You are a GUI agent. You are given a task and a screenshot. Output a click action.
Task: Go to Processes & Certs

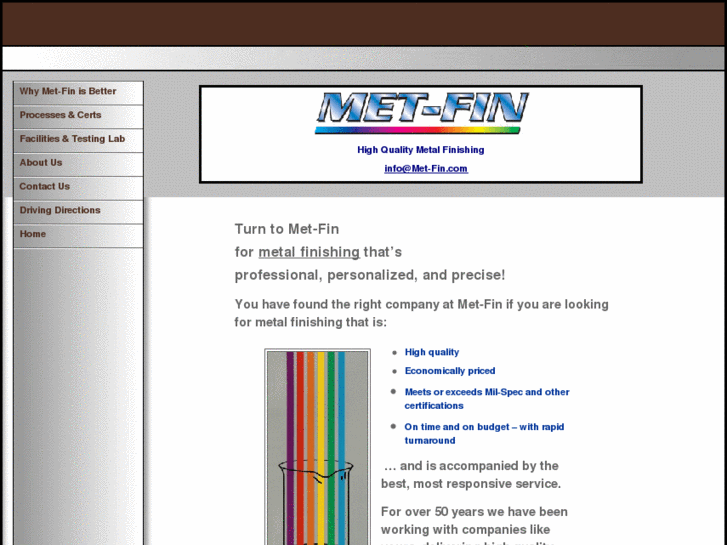[x=78, y=116]
